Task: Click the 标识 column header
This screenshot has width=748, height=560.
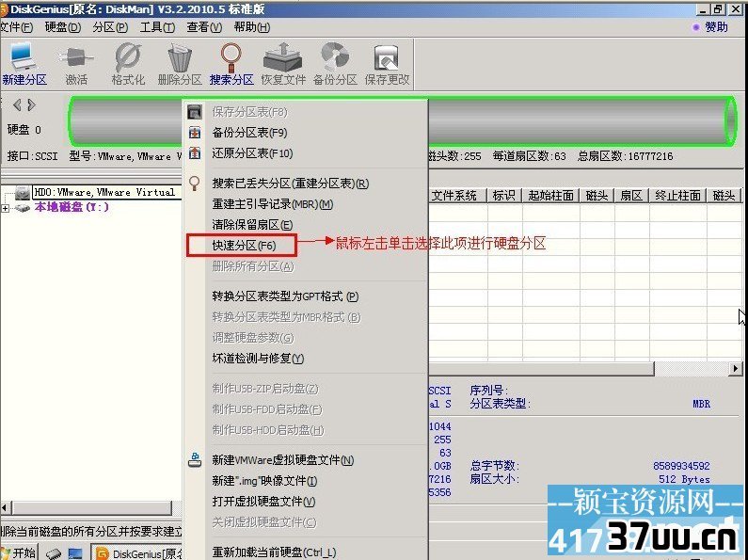Action: (x=504, y=195)
